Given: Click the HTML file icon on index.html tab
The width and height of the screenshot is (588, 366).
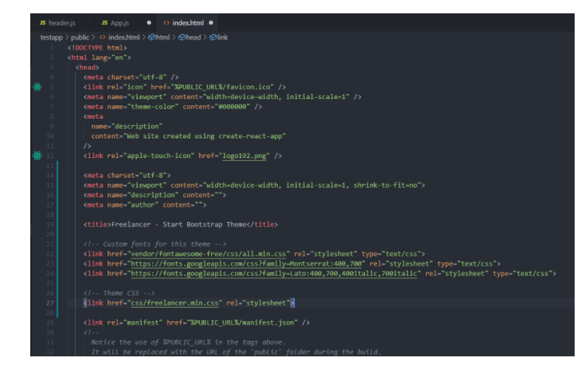Looking at the screenshot, I should (166, 23).
